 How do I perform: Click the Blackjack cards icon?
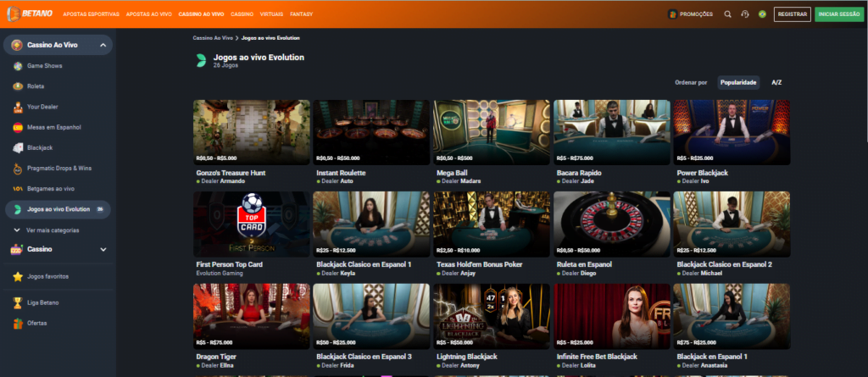18,147
